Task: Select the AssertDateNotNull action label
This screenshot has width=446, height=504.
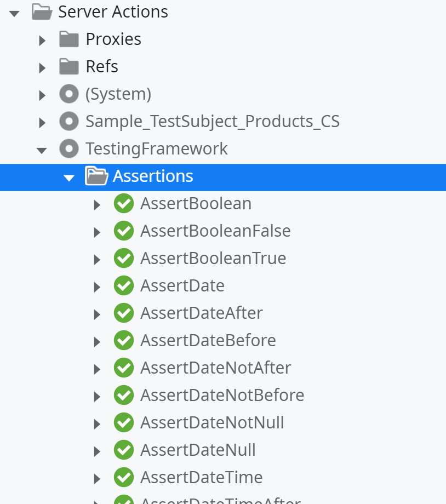Action: click(x=212, y=423)
